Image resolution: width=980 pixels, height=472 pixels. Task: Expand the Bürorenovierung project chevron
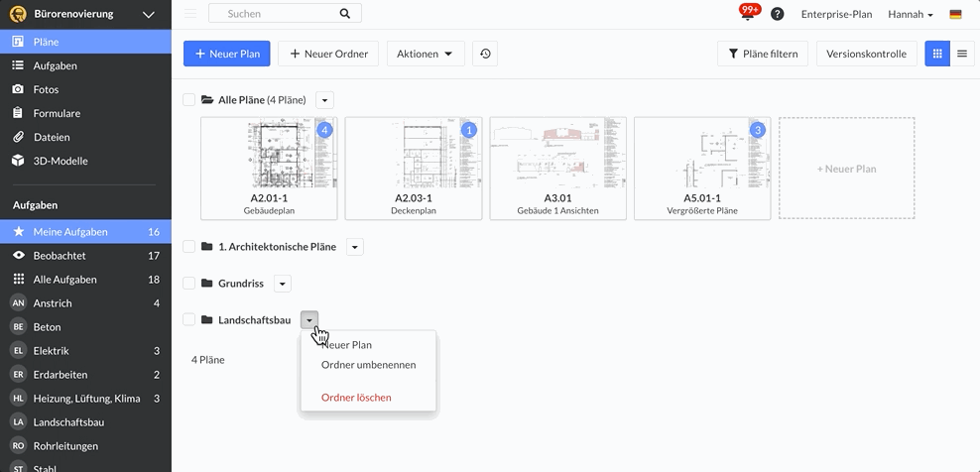pyautogui.click(x=149, y=14)
